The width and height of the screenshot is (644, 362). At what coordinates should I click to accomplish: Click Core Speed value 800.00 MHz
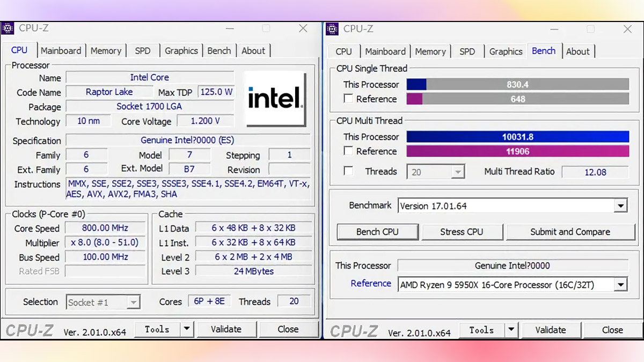tap(105, 228)
